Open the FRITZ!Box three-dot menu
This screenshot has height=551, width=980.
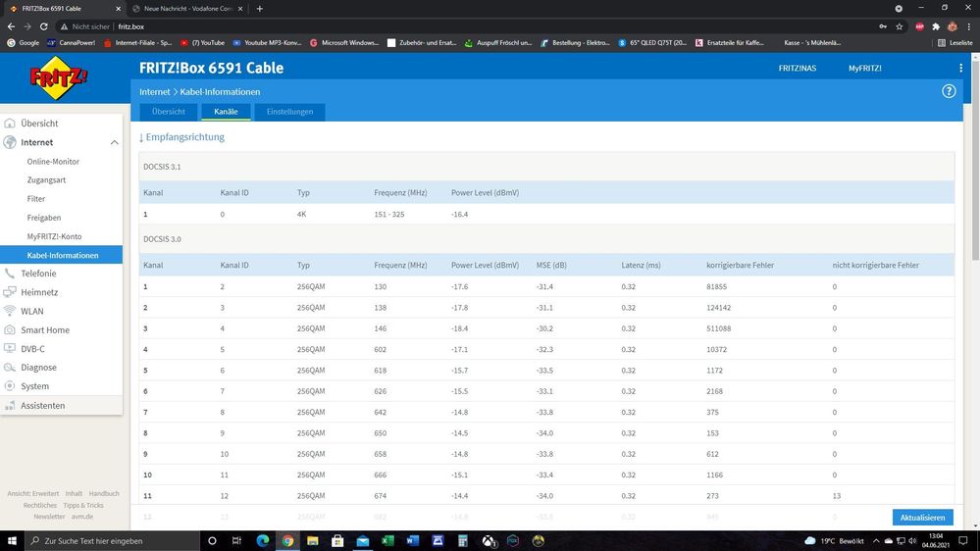pos(960,69)
